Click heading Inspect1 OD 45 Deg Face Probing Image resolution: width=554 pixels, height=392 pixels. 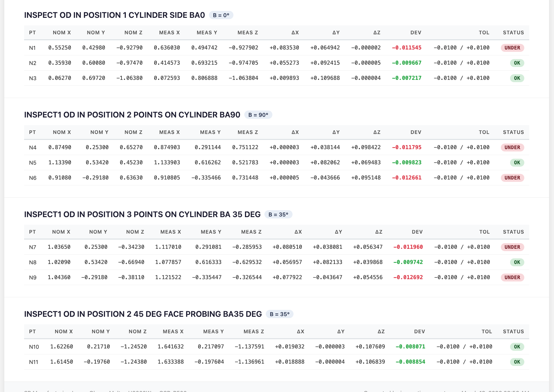click(143, 314)
